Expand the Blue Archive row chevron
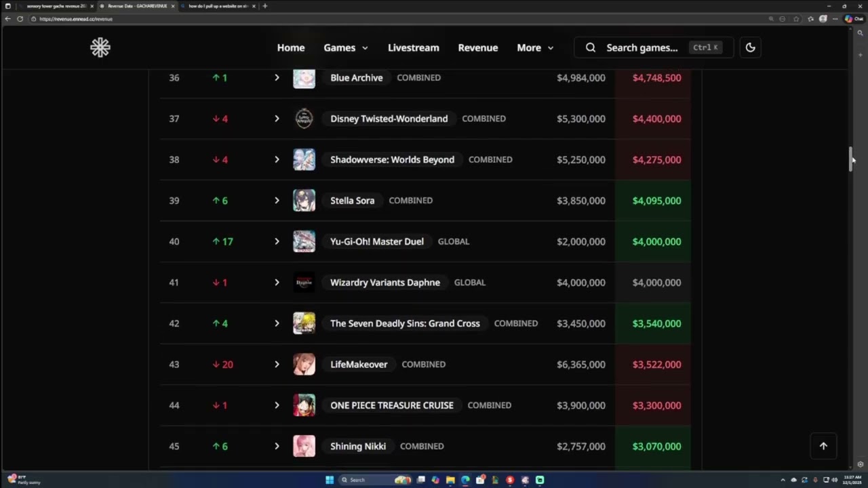 click(x=277, y=78)
